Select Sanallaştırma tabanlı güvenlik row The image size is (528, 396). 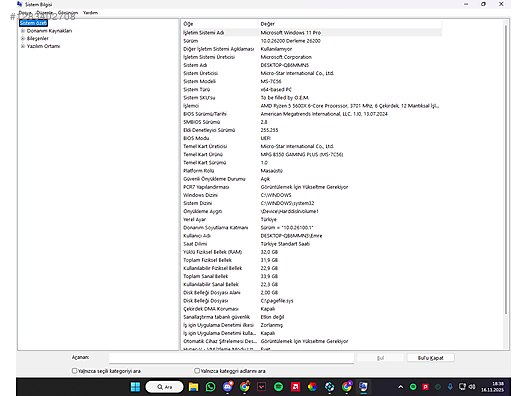click(x=311, y=317)
